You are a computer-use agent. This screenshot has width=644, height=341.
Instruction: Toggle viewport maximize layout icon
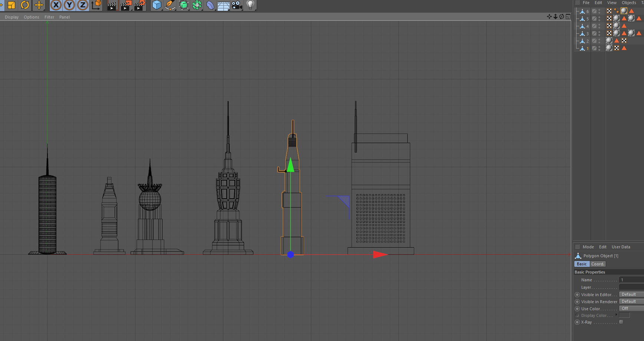point(568,16)
